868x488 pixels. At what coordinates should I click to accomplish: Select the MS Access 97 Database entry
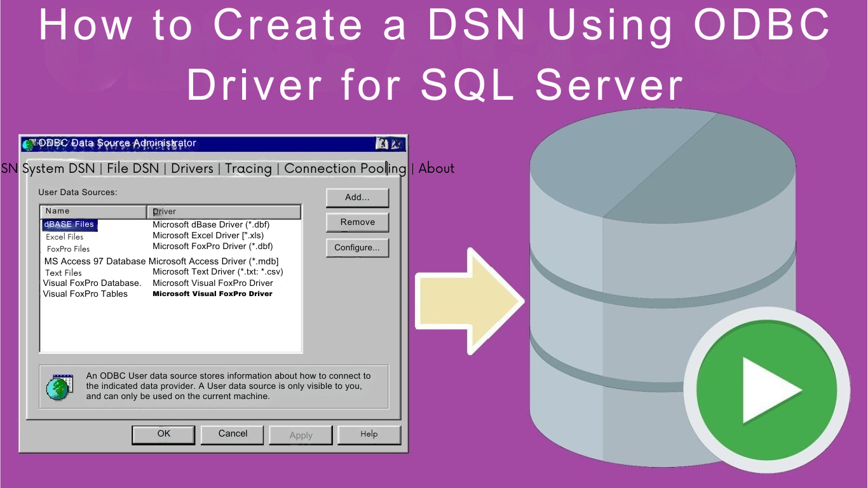[x=95, y=261]
